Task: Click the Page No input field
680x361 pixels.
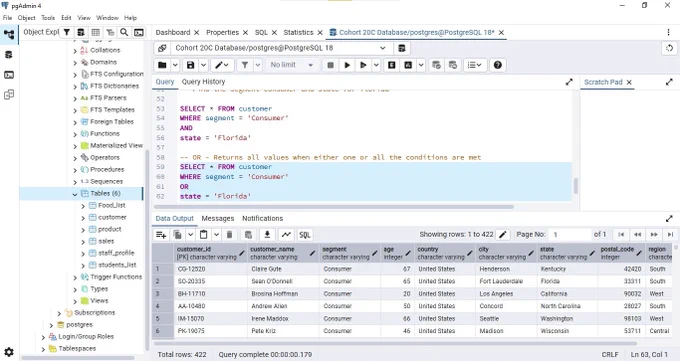Action: 569,235
